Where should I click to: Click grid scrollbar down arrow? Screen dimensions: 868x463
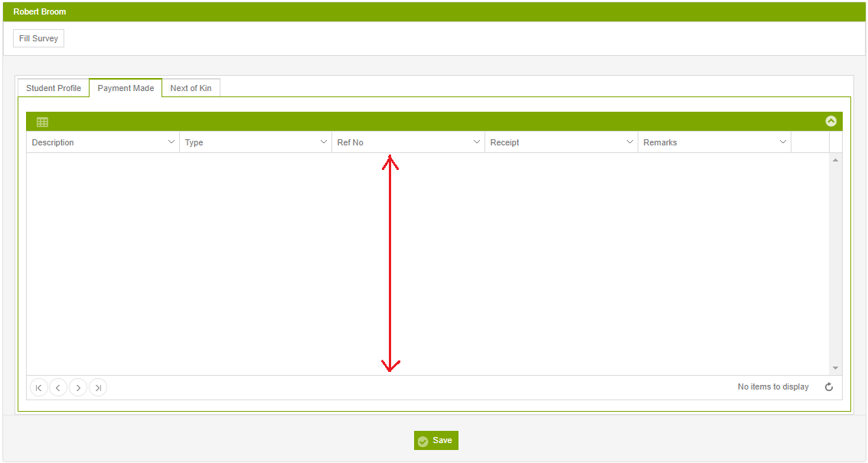[835, 368]
